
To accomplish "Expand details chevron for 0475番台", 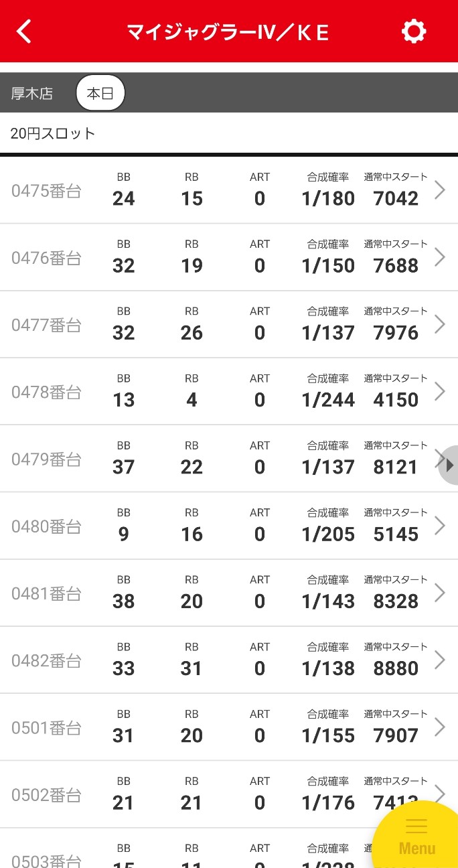I will (440, 190).
